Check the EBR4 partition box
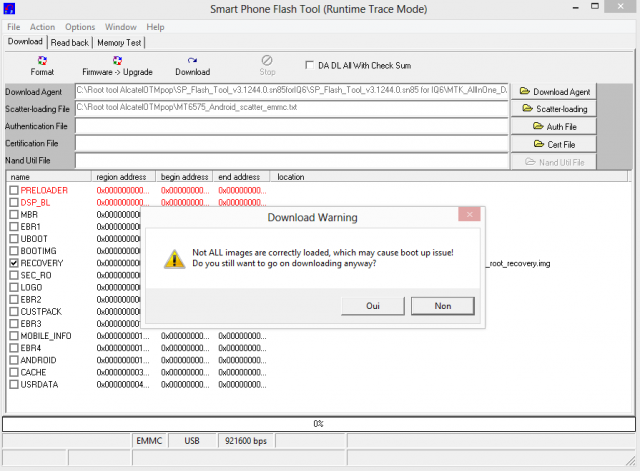The height and width of the screenshot is (471, 640). tap(14, 348)
